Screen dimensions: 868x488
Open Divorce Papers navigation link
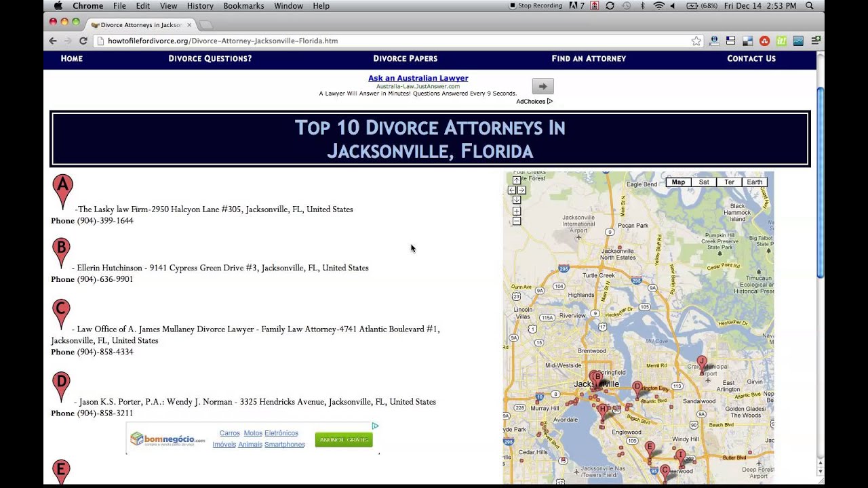[405, 58]
